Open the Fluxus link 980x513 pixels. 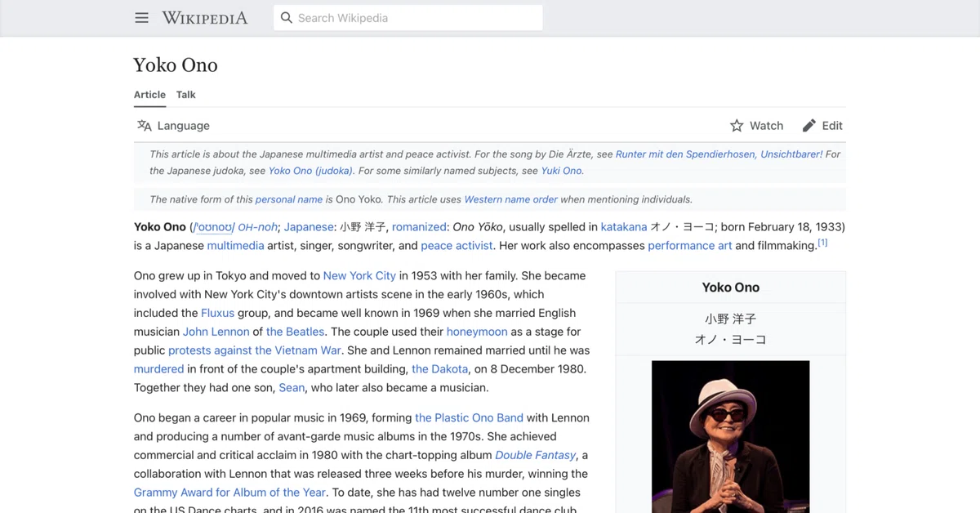tap(218, 313)
